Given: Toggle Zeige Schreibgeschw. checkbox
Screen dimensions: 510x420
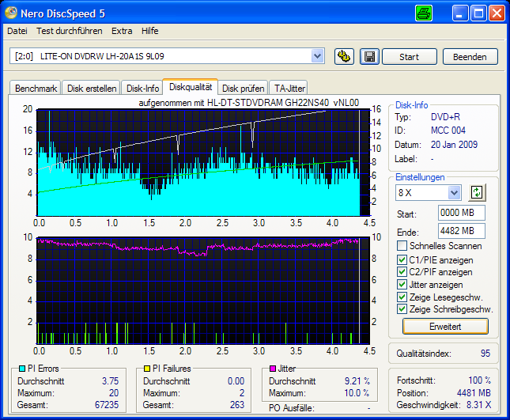Looking at the screenshot, I should point(402,309).
